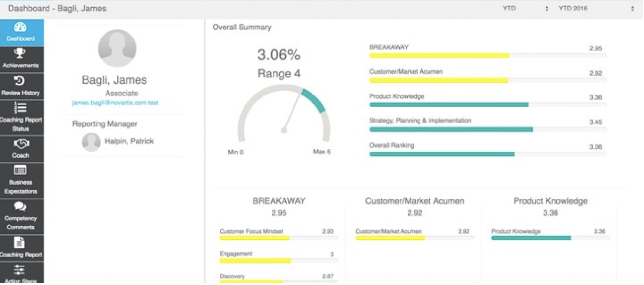This screenshot has width=644, height=285.
Task: Click the Strategy, Planning & Implementation bar
Action: pyautogui.click(x=488, y=129)
